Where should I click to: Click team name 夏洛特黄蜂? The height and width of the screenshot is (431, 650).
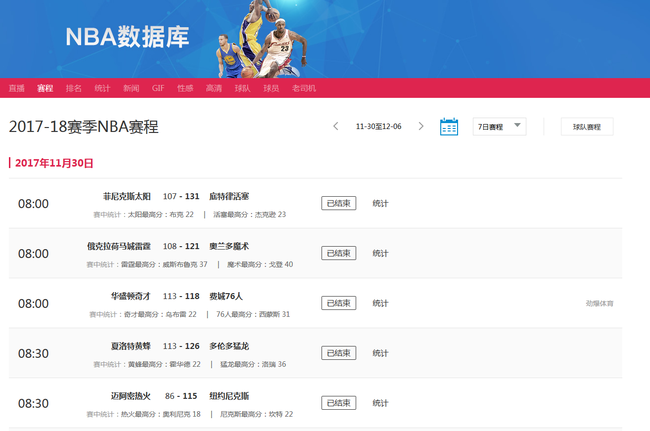click(131, 346)
